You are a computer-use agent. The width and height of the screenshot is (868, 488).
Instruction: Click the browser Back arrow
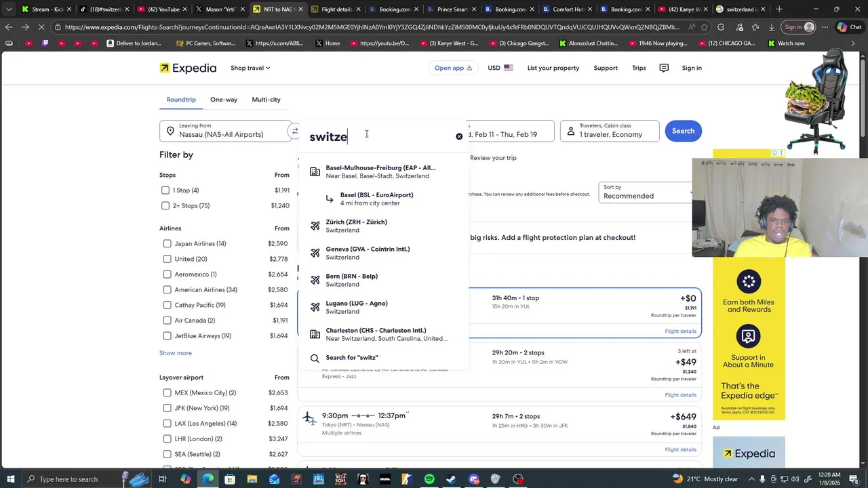pos(9,27)
